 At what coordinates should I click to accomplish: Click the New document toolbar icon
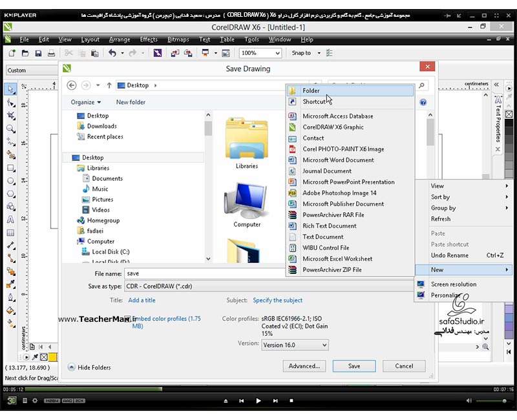point(12,53)
